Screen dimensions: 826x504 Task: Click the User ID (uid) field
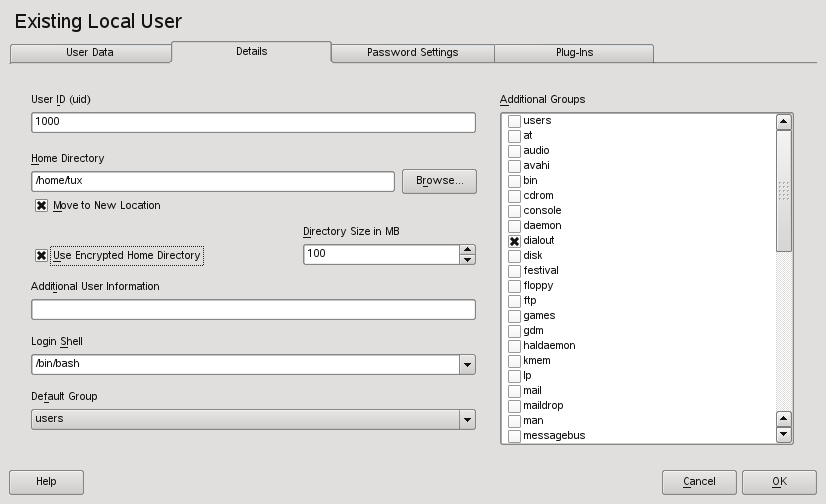click(253, 122)
